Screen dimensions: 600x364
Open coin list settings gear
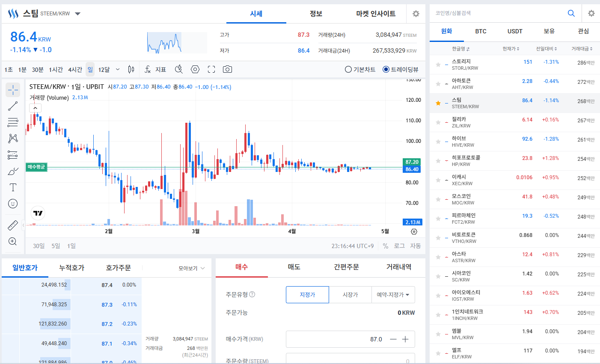click(x=591, y=13)
